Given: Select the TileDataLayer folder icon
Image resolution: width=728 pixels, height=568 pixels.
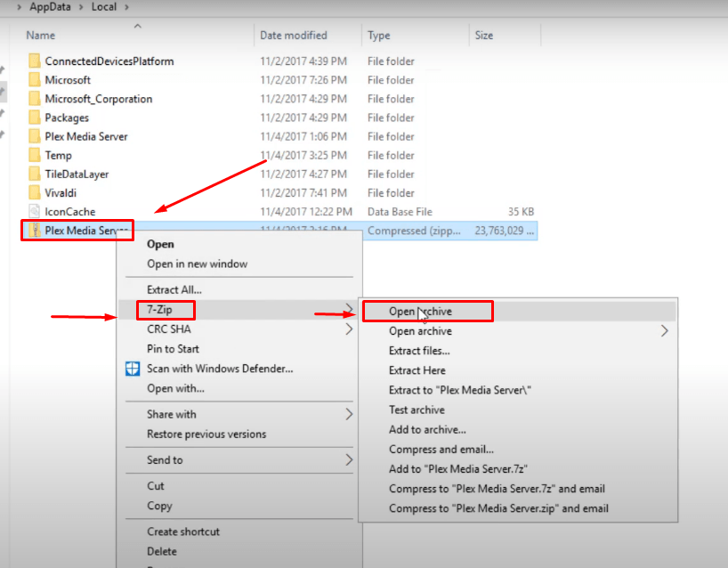Looking at the screenshot, I should tap(35, 174).
